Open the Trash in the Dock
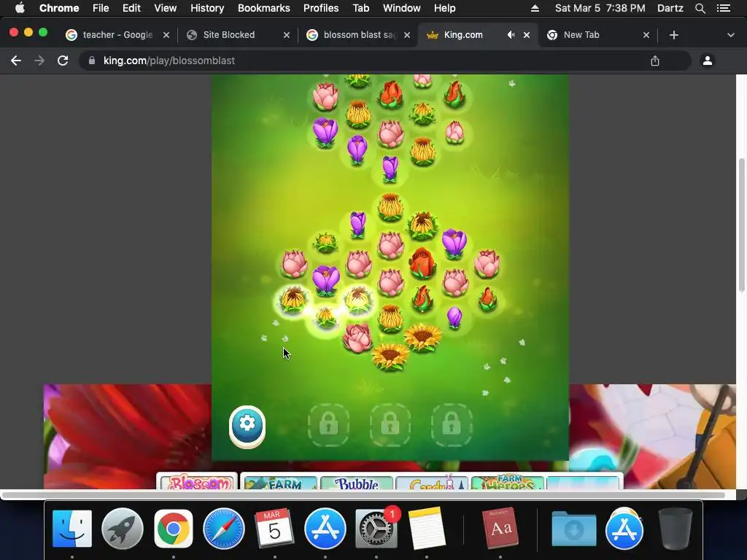 coord(675,529)
